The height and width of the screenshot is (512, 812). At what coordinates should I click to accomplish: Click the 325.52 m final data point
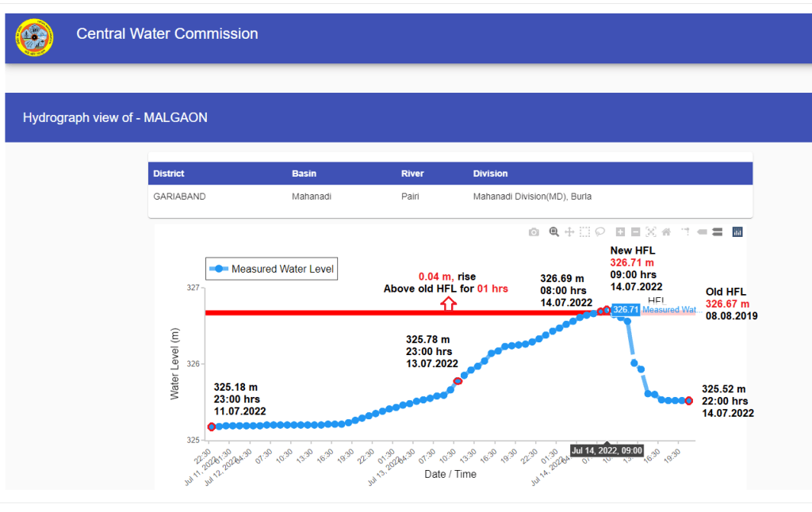click(x=688, y=401)
